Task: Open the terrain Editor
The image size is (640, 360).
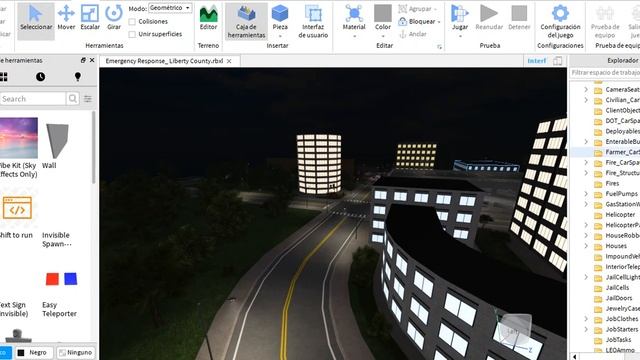Action: click(208, 18)
